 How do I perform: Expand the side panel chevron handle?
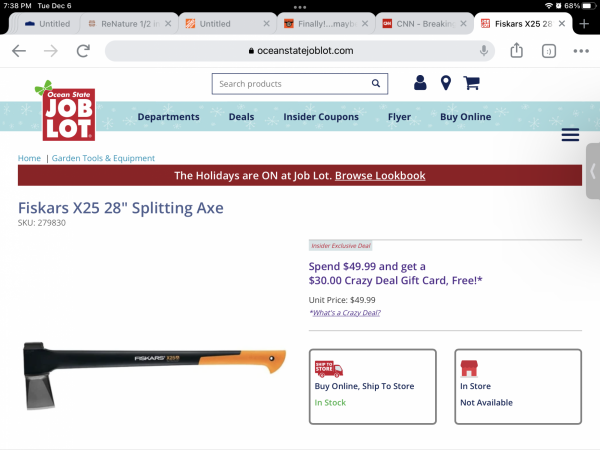pos(593,171)
